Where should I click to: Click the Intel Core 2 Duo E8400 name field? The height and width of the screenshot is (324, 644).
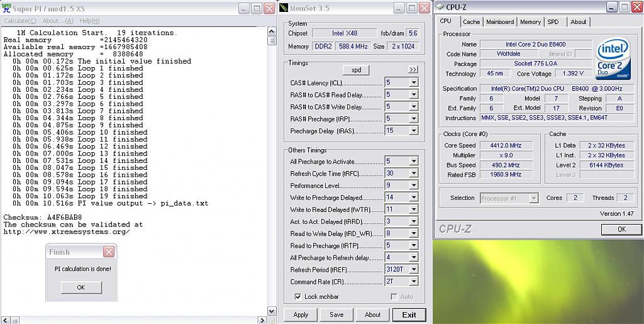tap(536, 44)
